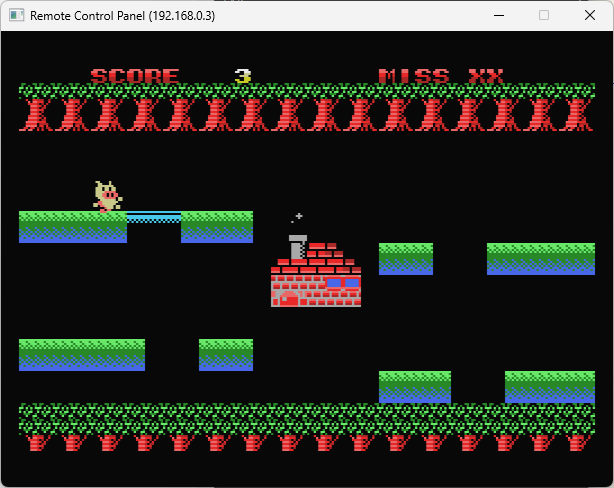Click the blue window of the brick house
This screenshot has height=488, width=614.
pos(343,282)
